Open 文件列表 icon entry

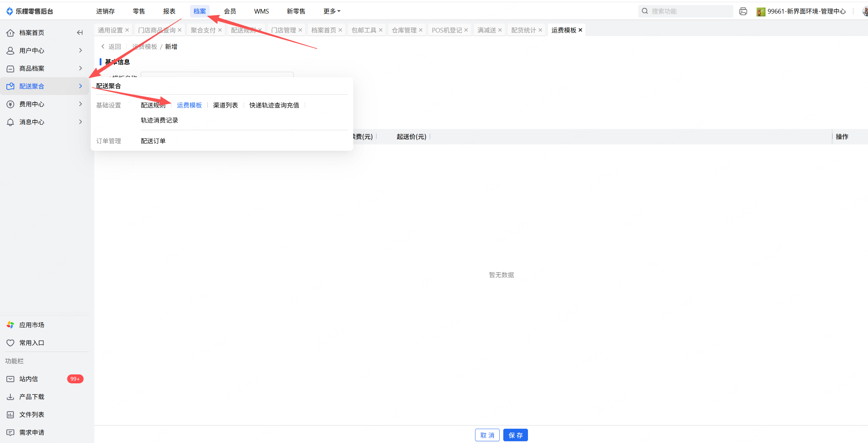pos(10,414)
